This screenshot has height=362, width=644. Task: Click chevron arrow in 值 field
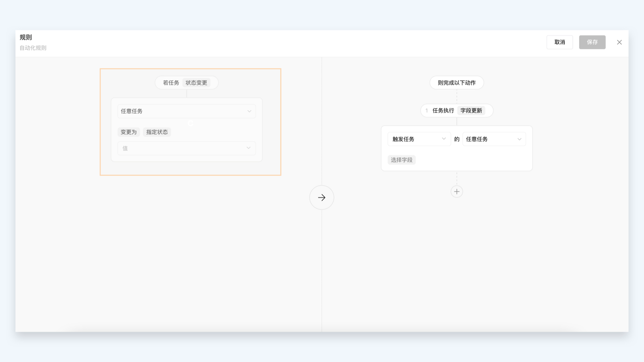[249, 148]
